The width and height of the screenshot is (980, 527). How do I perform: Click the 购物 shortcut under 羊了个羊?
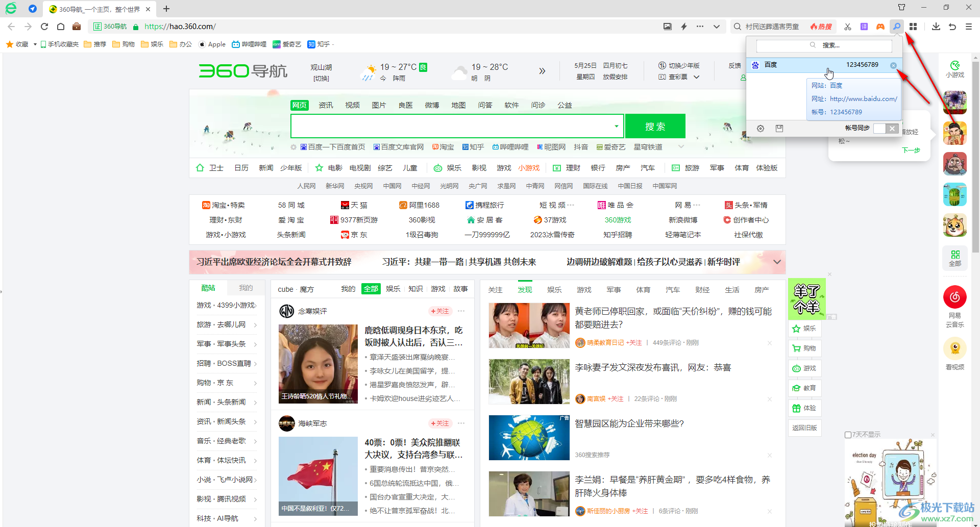[804, 348]
